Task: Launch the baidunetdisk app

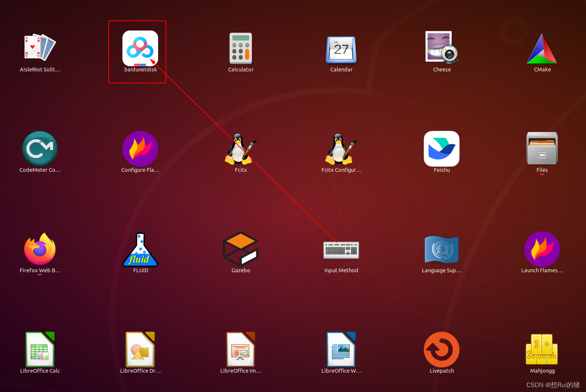Action: pos(140,48)
